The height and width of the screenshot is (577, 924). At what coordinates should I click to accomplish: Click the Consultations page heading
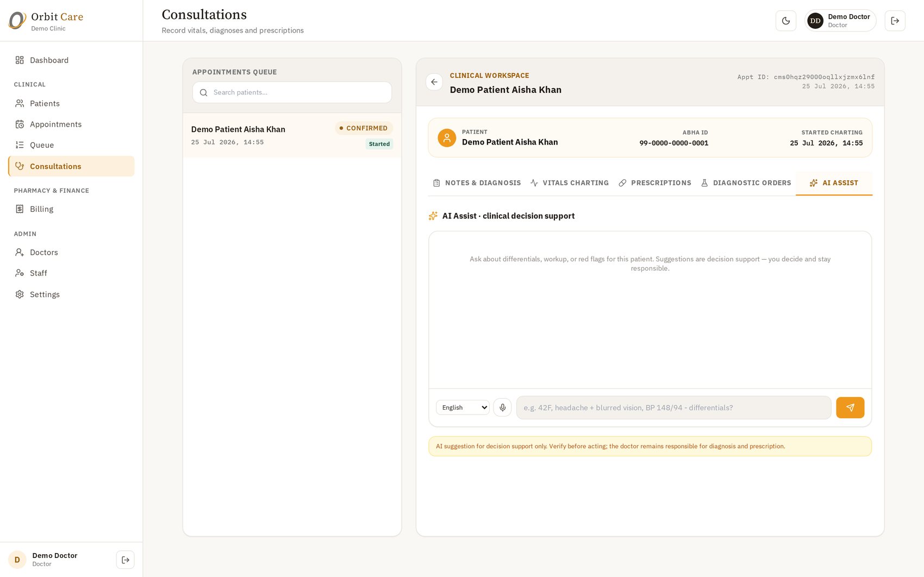click(204, 15)
